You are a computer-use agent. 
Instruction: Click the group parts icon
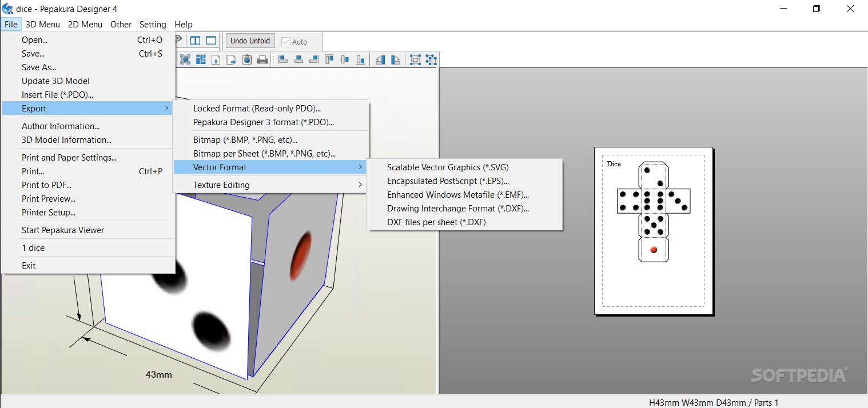416,59
